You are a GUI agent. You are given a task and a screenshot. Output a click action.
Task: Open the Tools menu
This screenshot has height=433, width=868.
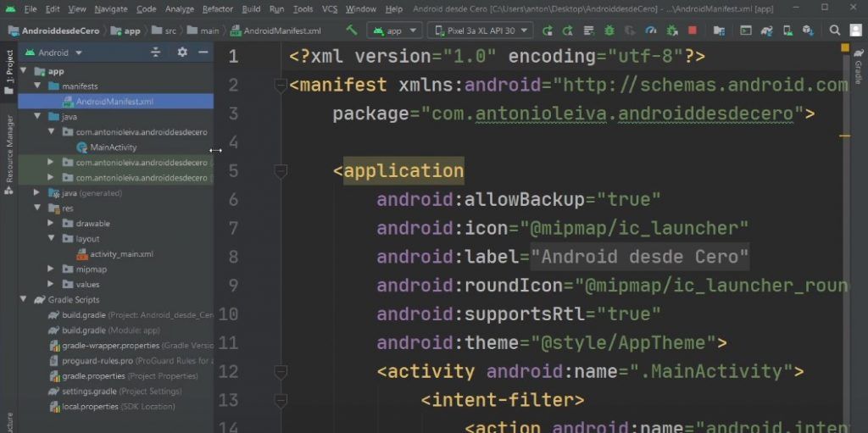coord(303,8)
